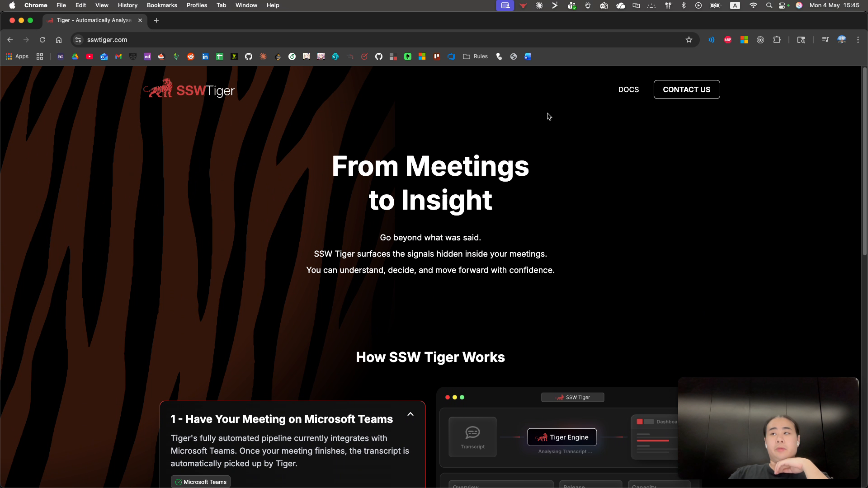This screenshot has width=868, height=488.
Task: Open the Extensions puzzle menu
Action: pos(777,40)
